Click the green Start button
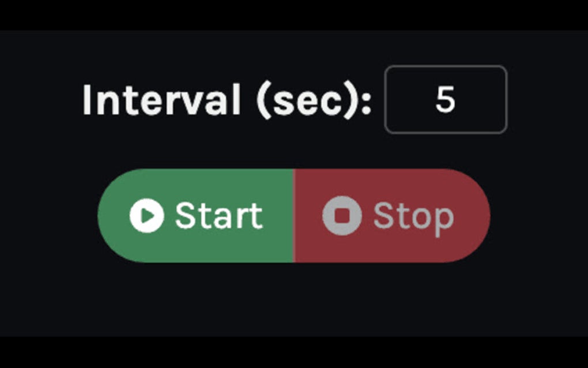Viewport: 588px width, 368px height. (195, 216)
